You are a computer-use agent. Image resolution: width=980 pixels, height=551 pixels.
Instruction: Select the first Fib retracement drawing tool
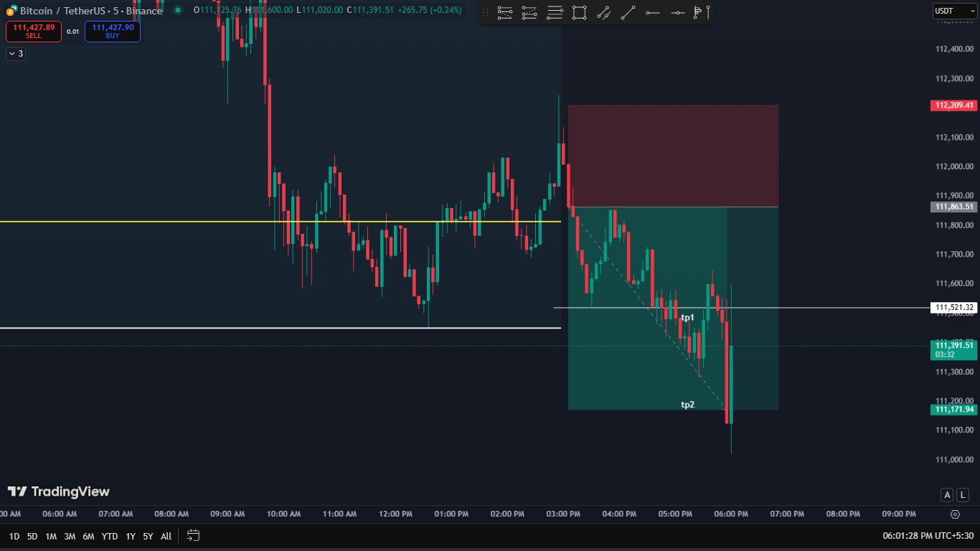pyautogui.click(x=505, y=12)
